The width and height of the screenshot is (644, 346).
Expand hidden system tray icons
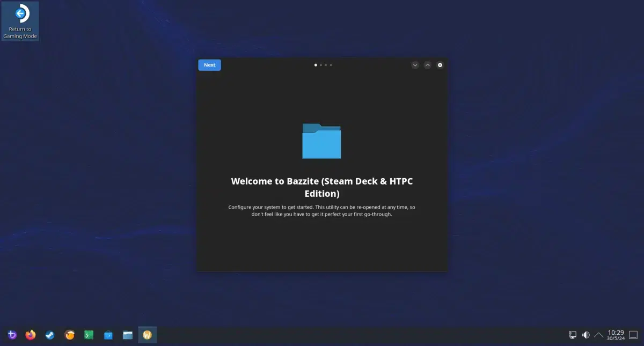coord(598,334)
